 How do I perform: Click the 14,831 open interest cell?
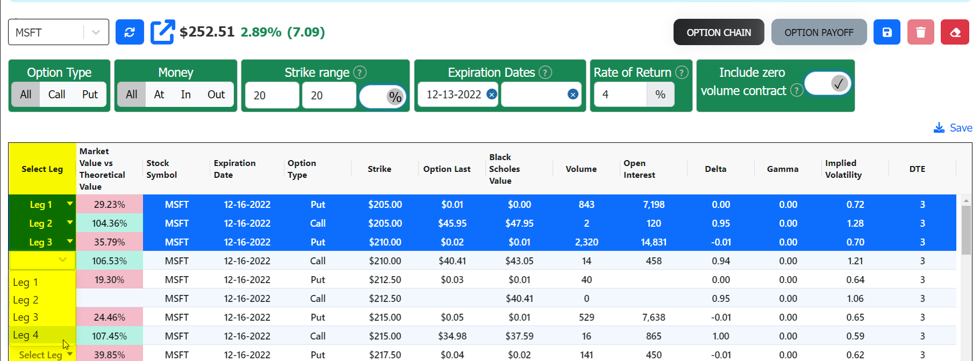[x=654, y=242]
